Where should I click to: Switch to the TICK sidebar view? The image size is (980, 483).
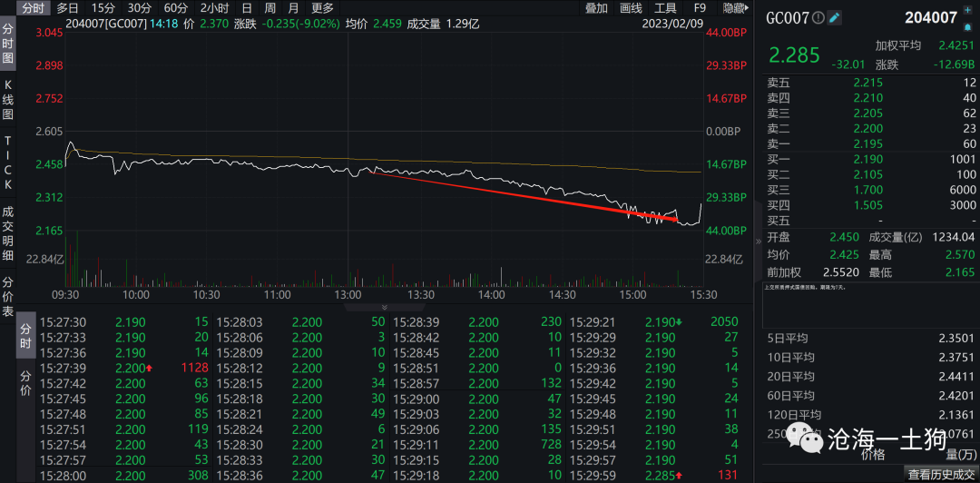point(8,163)
